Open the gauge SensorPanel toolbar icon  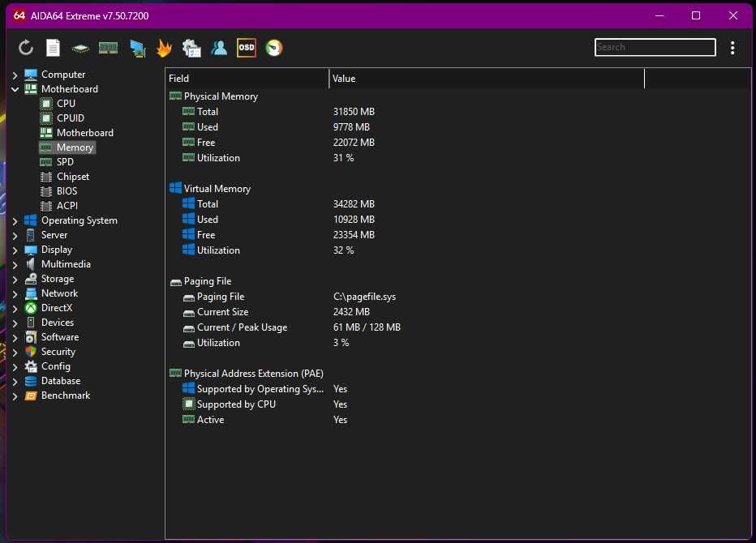(274, 48)
